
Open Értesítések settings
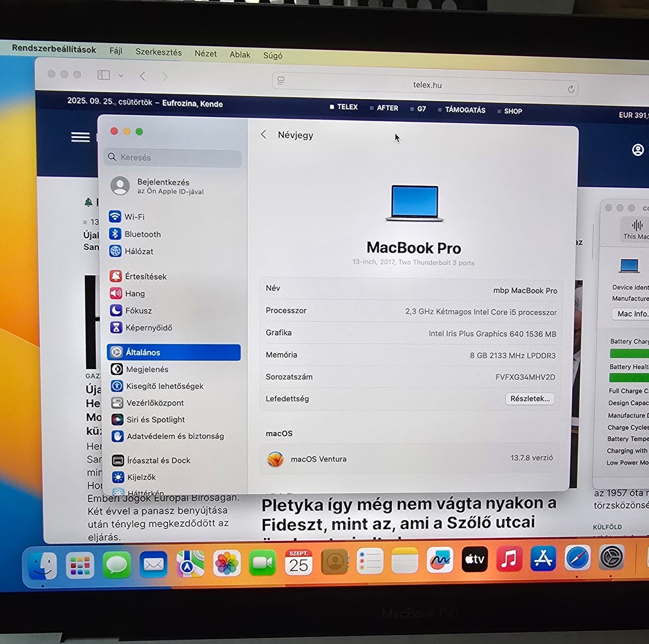coord(138,276)
